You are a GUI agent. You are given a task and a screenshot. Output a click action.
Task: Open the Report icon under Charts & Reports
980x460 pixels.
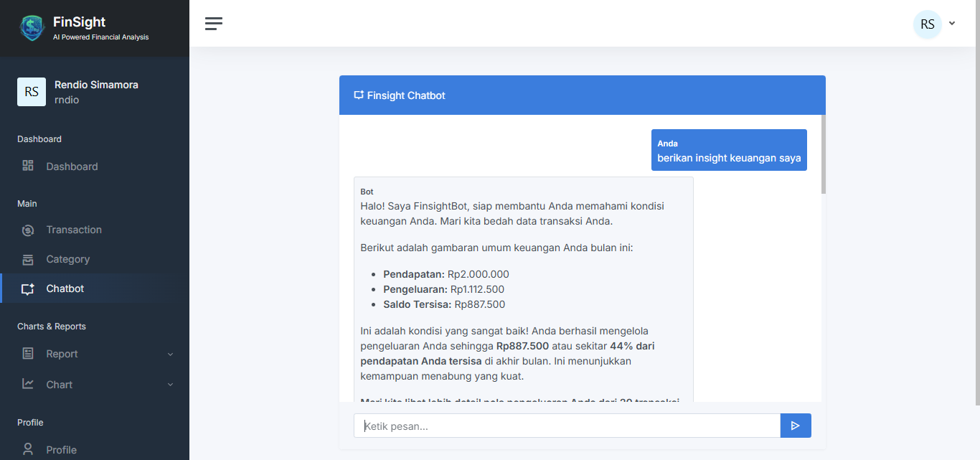pos(28,353)
